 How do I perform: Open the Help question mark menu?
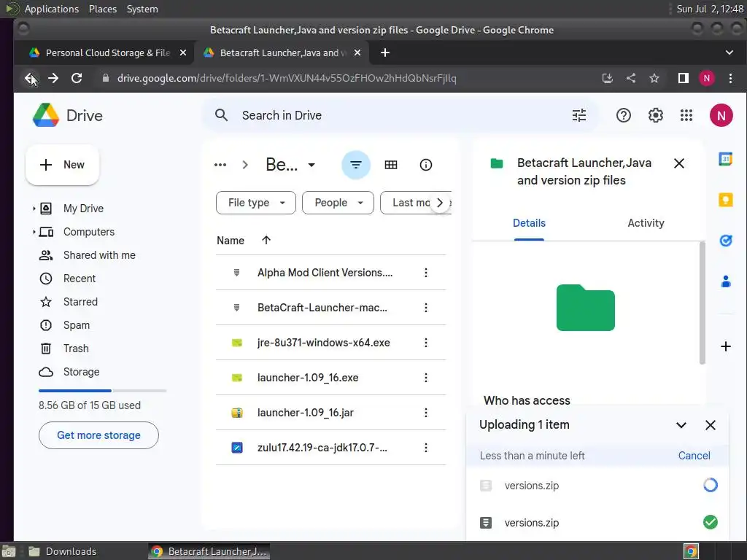pyautogui.click(x=623, y=115)
